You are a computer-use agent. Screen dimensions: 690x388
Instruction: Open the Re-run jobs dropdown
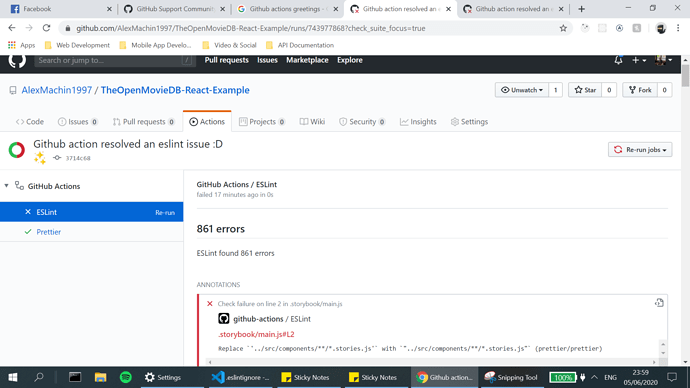coord(640,150)
